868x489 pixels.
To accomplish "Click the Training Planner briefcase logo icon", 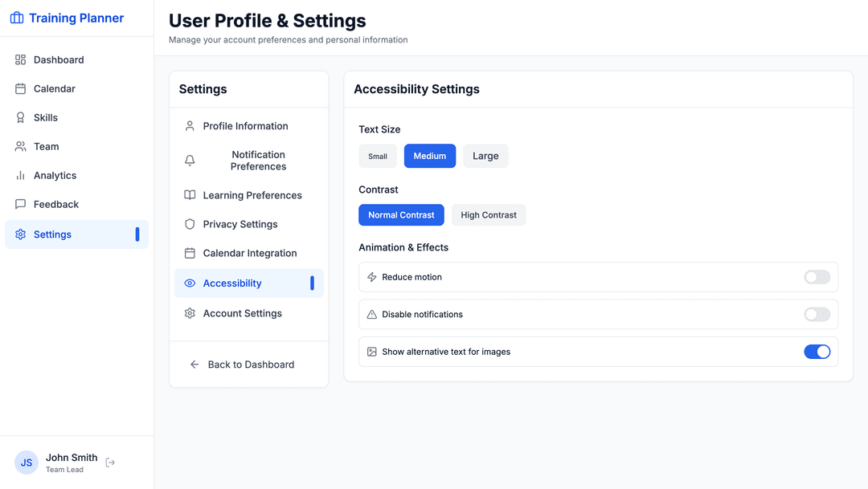I will [16, 18].
